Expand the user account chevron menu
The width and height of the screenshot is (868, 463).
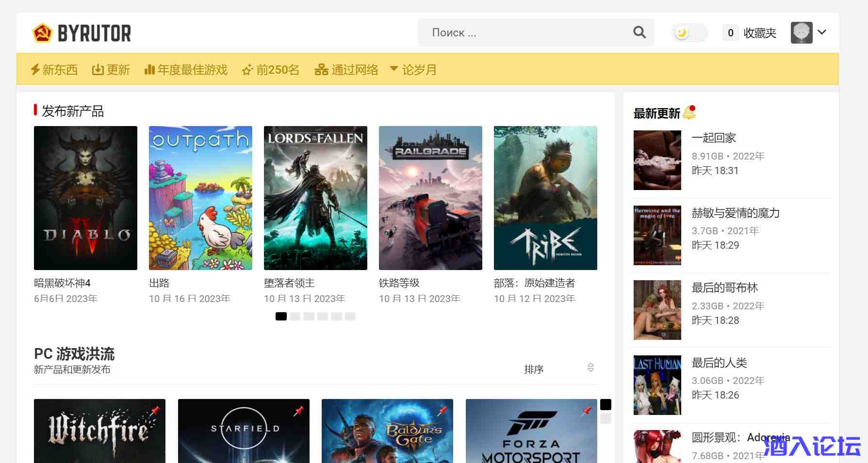[822, 32]
